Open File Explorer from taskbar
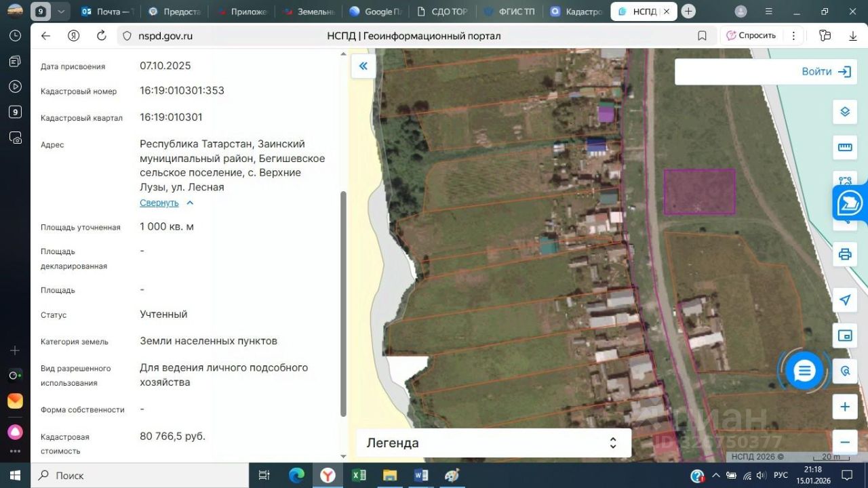Viewport: 868px width, 488px height. click(x=389, y=475)
